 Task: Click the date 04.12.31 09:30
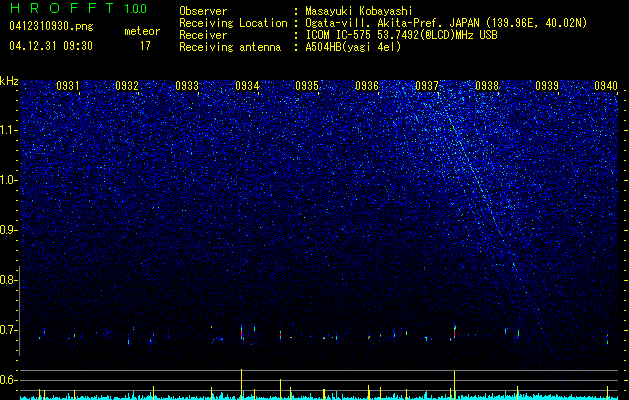[51, 46]
